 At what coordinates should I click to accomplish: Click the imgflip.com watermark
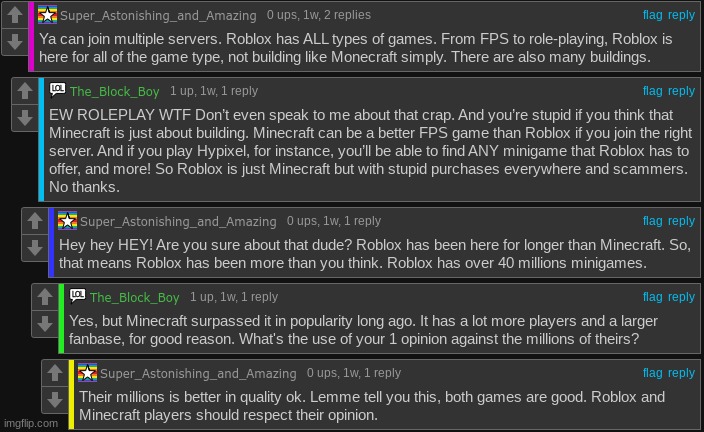[x=31, y=423]
